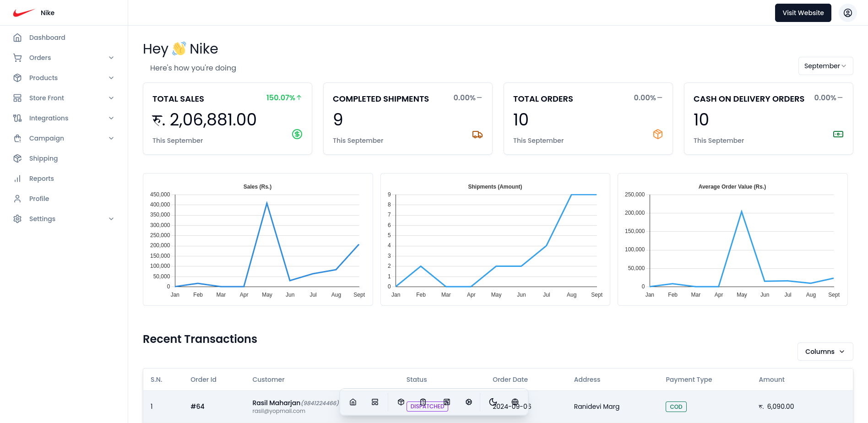Click the Amount column header
Viewport: 868px width, 423px height.
[771, 380]
